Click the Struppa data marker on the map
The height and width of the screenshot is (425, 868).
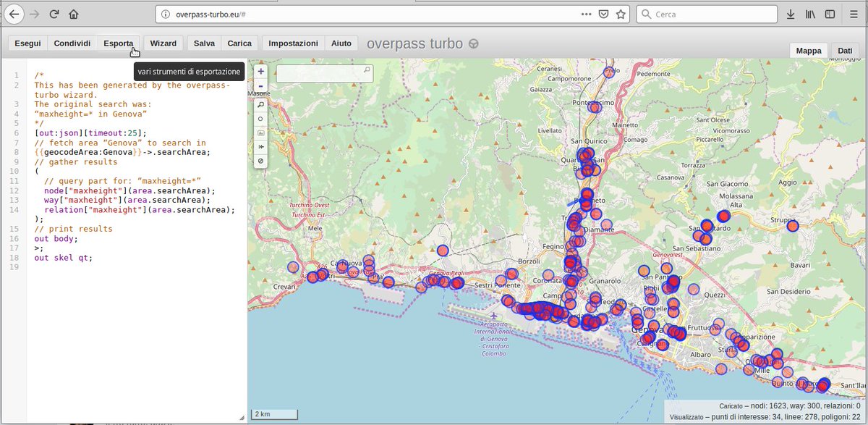[x=793, y=225]
